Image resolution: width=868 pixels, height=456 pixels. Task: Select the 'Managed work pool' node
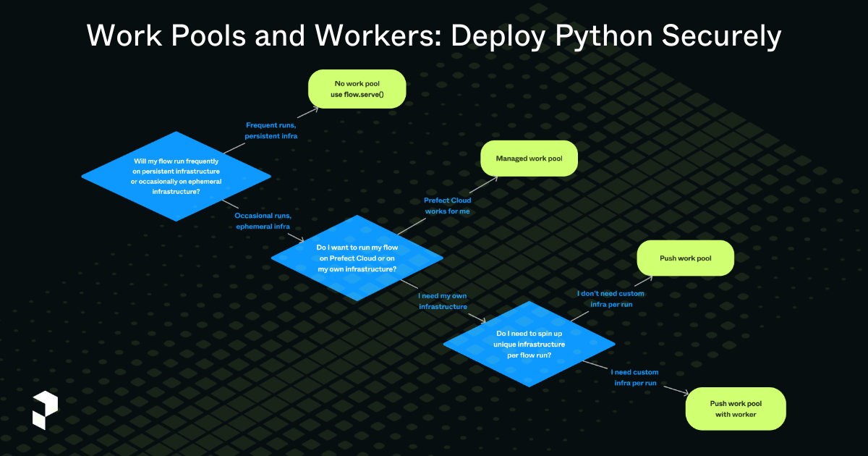[529, 158]
